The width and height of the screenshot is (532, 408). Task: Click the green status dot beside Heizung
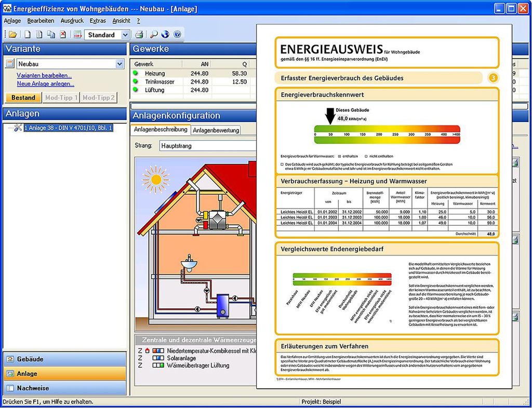136,73
